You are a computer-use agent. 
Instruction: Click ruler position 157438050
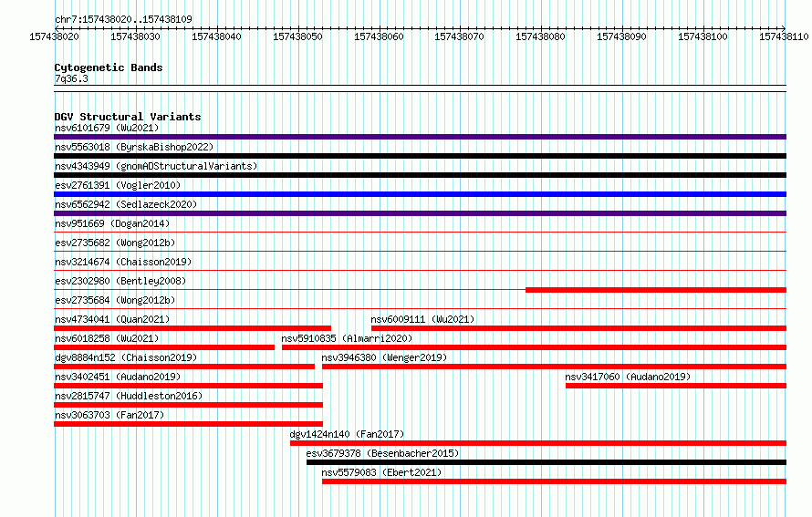[297, 36]
